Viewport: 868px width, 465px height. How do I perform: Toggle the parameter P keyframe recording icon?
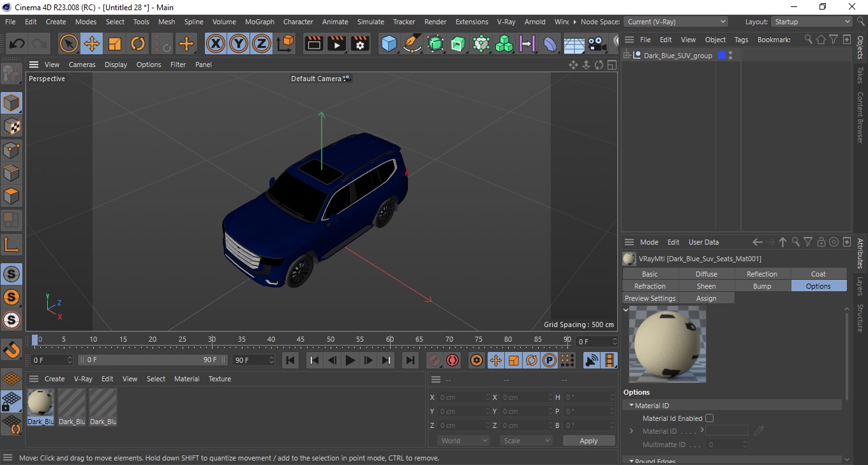[549, 360]
